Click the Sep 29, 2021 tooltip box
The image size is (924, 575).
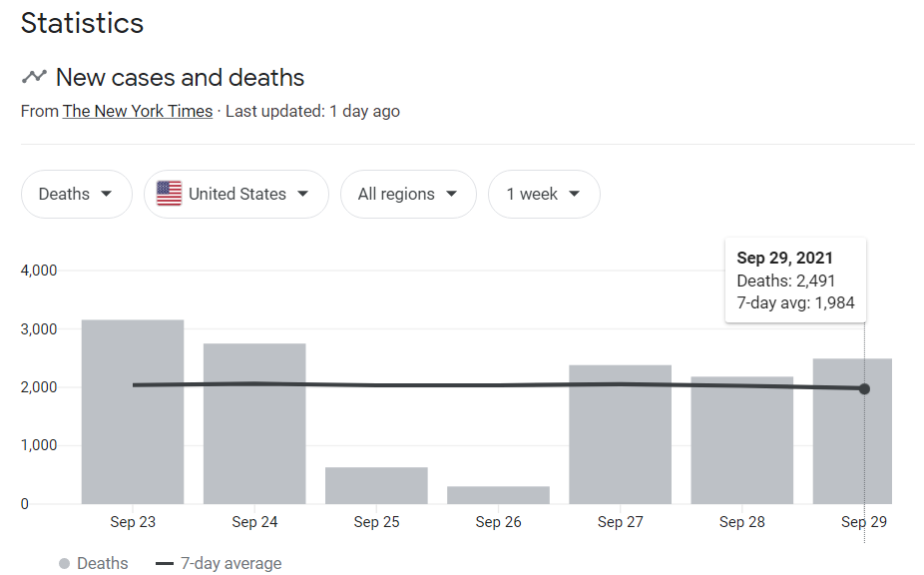(x=795, y=281)
